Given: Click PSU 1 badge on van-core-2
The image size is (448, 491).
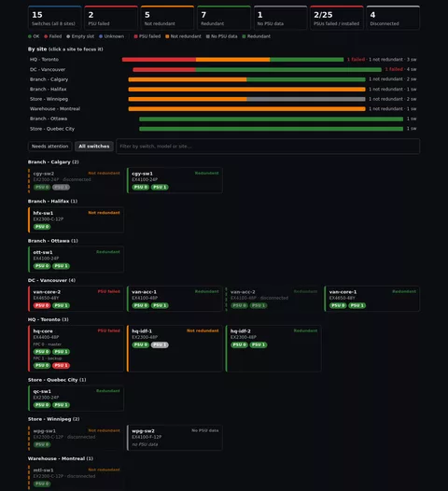Looking at the screenshot, I should pos(61,305).
